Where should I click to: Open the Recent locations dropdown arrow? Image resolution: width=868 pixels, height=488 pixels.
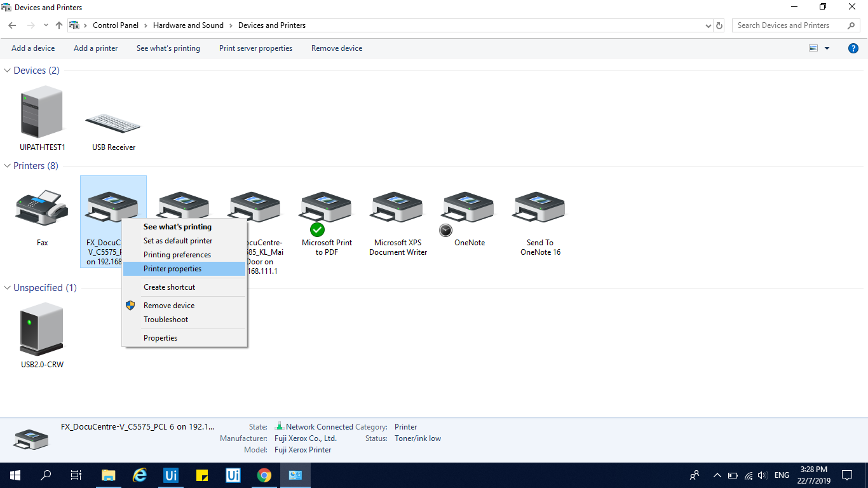point(46,25)
